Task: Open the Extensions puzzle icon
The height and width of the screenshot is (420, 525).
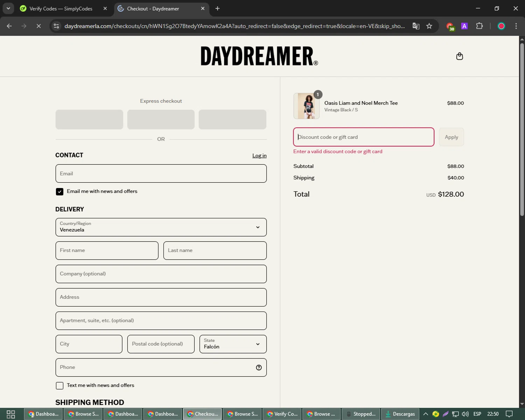Action: tap(479, 26)
